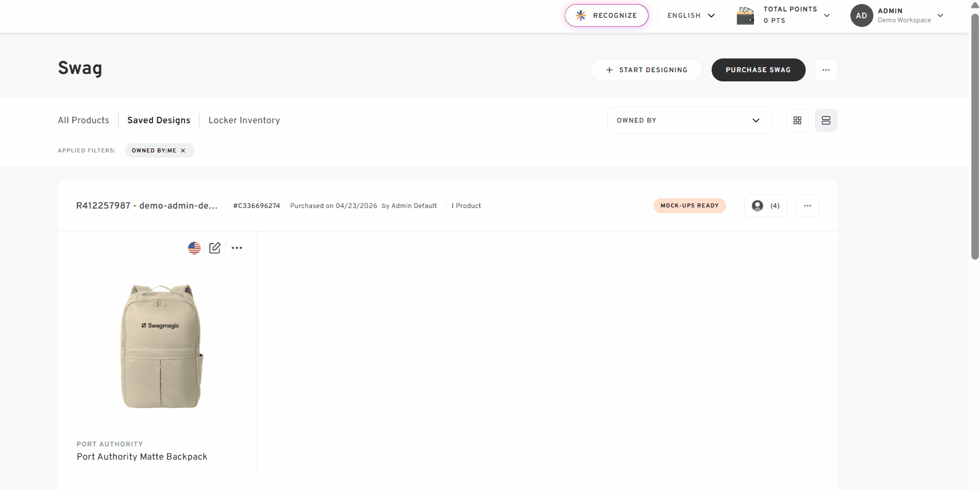Click the 0 PTS points value
Image resolution: width=980 pixels, height=490 pixels.
pos(774,21)
